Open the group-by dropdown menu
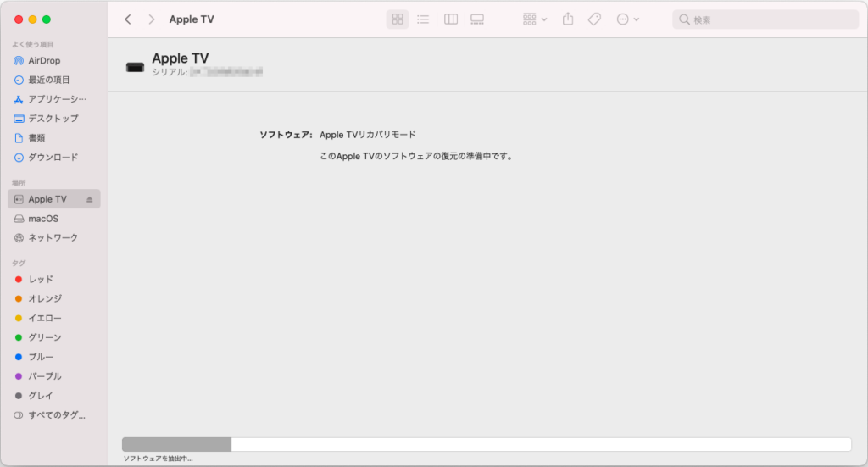Screen dimensions: 868x467 [535, 19]
